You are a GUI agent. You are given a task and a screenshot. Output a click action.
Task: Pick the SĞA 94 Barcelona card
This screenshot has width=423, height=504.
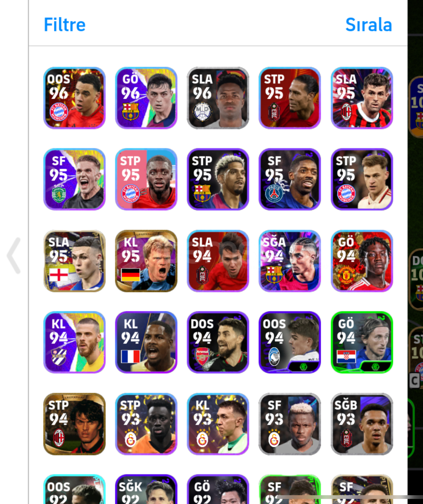click(290, 261)
